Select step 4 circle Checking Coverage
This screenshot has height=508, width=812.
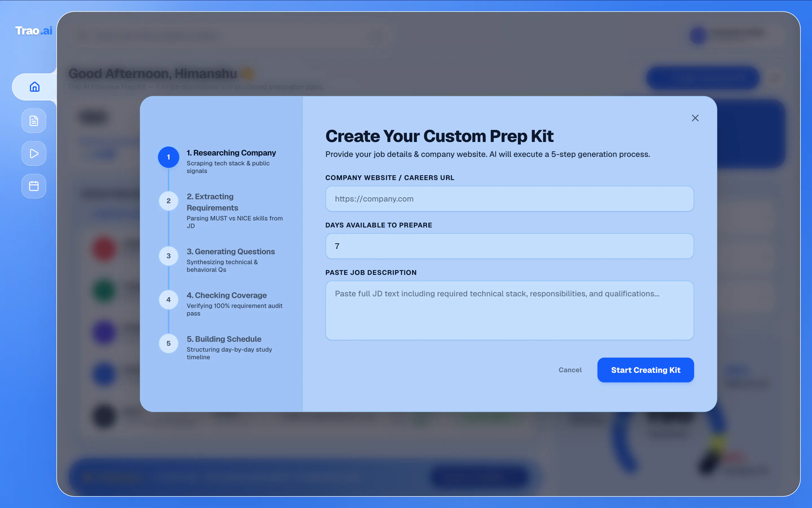(168, 300)
